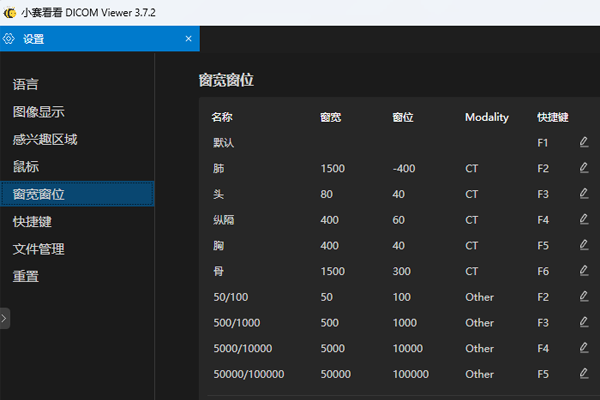600x400 pixels.
Task: Open the 快捷键 settings page
Action: [32, 221]
